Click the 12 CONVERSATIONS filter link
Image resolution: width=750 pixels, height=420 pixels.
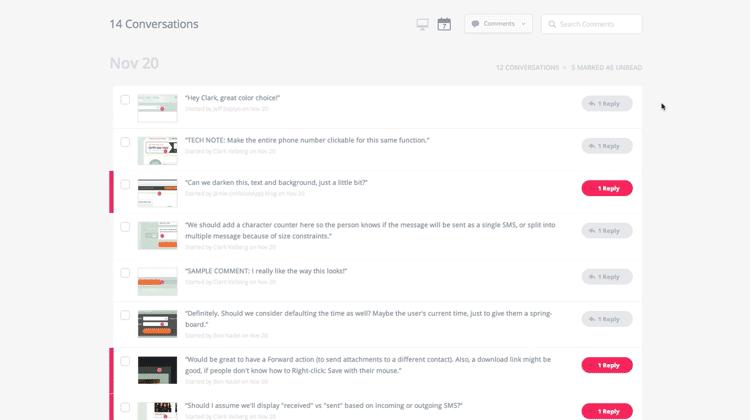[528, 67]
